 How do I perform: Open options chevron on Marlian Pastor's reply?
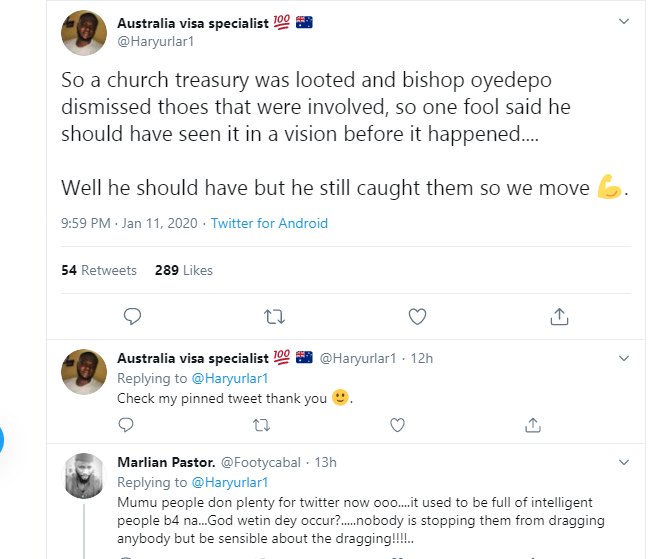tap(624, 462)
